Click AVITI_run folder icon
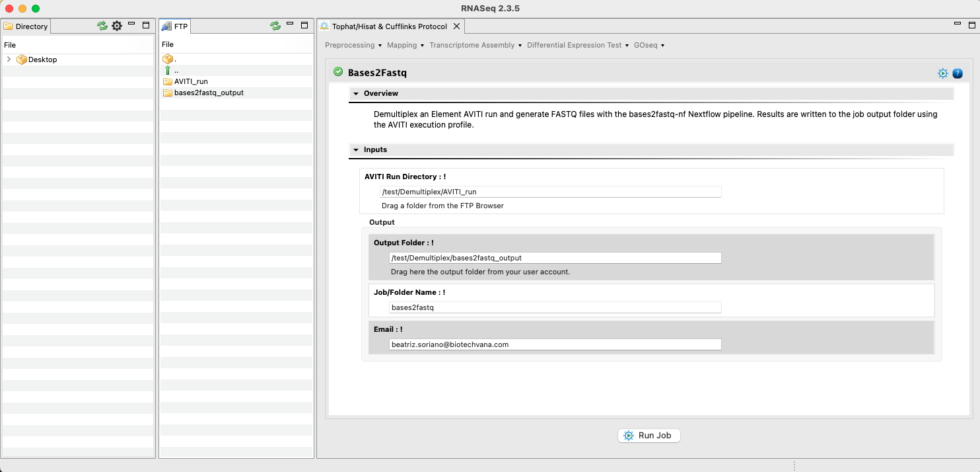The image size is (980, 472). [x=168, y=81]
